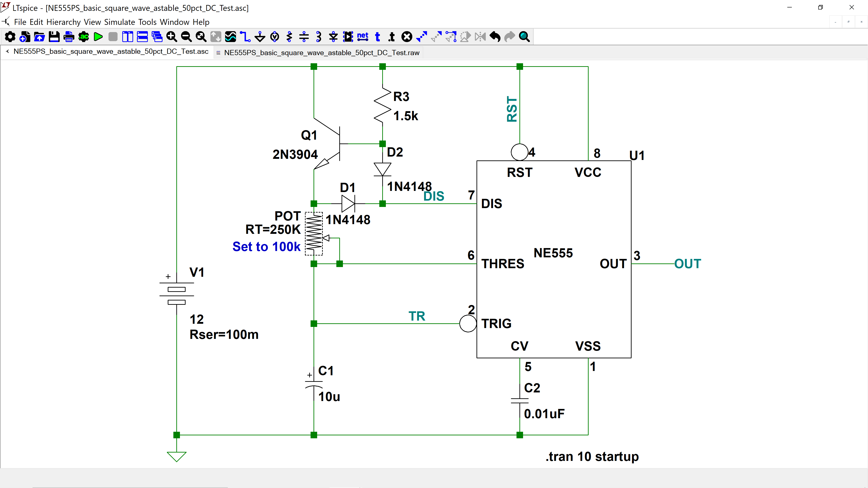Open the Hierarchy menu

pos(64,22)
